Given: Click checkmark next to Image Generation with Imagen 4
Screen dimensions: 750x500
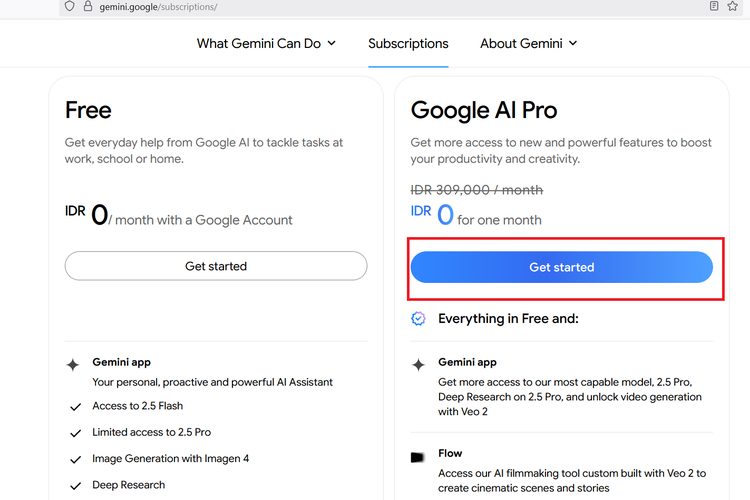Looking at the screenshot, I should click(76, 460).
